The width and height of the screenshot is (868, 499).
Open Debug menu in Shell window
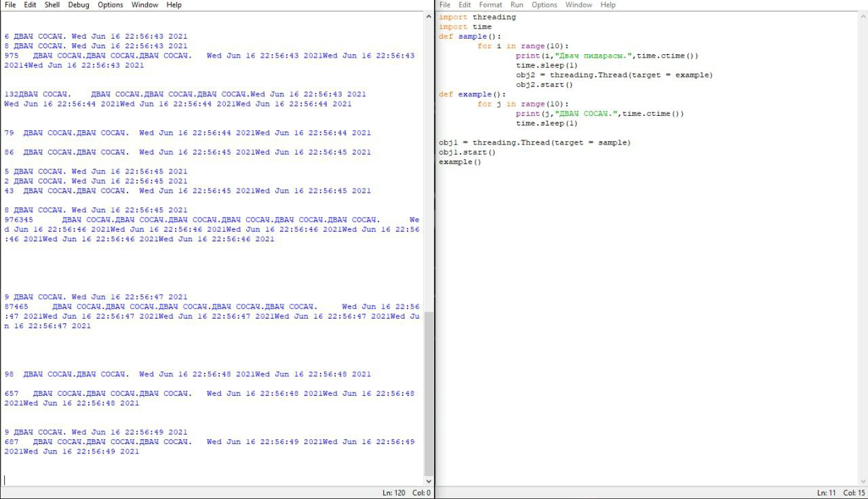point(79,5)
